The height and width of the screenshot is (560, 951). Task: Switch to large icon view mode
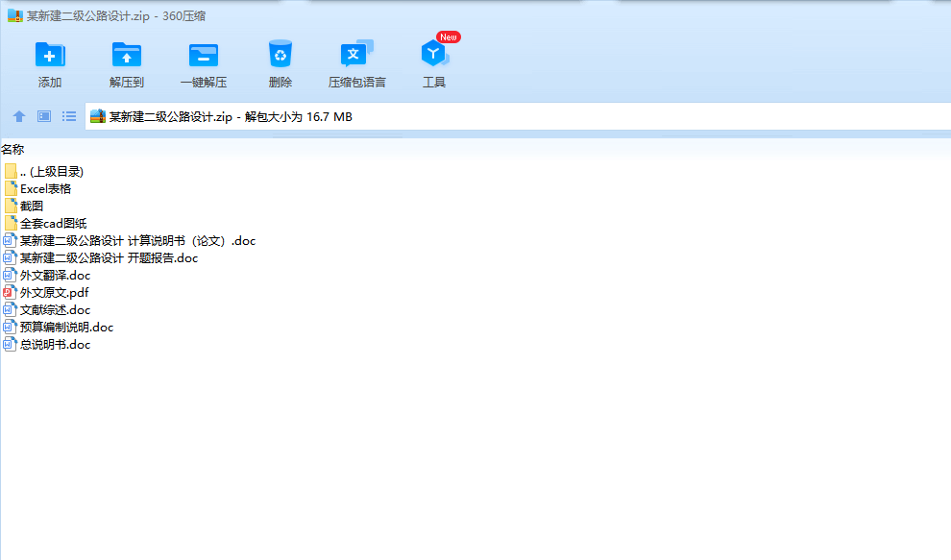pos(44,116)
